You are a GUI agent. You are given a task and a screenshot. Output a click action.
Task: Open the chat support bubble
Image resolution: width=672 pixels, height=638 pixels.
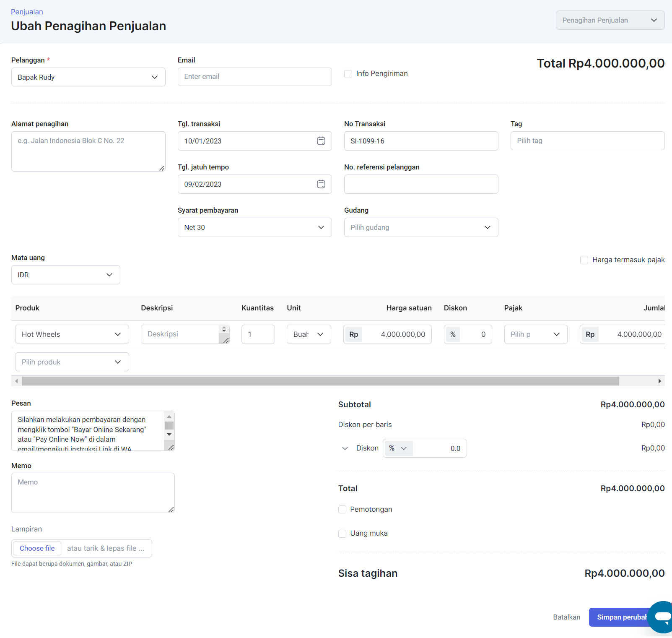tap(662, 617)
